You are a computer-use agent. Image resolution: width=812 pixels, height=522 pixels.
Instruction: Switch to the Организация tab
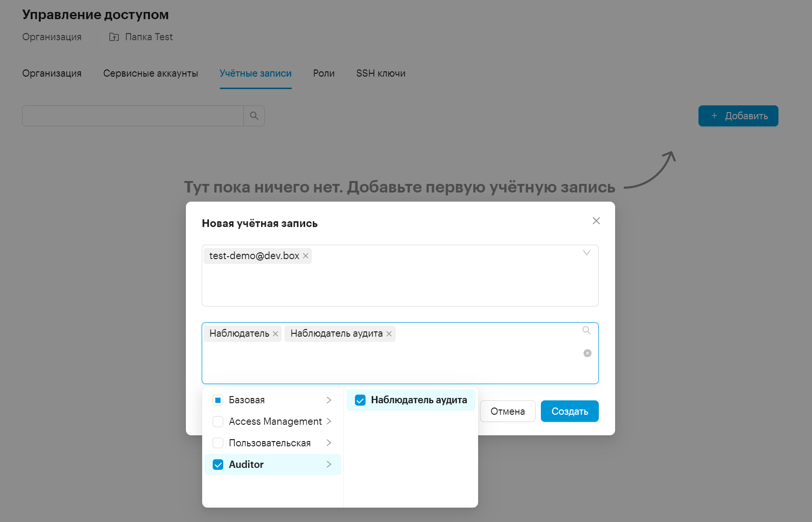click(x=52, y=73)
